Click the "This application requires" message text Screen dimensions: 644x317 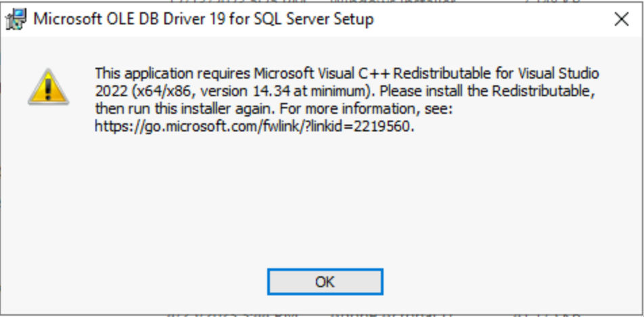172,74
